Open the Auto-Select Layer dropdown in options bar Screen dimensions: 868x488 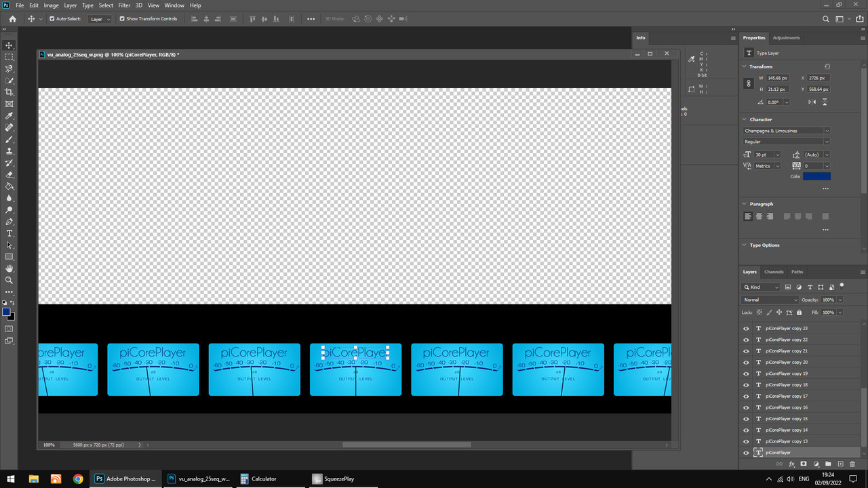(x=100, y=19)
